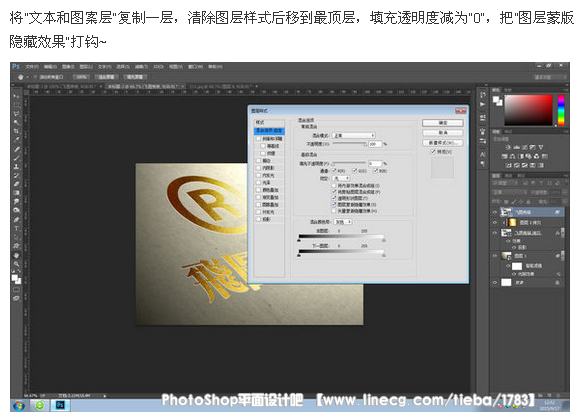Open the 编辑 (Edit) menu
The width and height of the screenshot is (585, 417).
(x=50, y=67)
